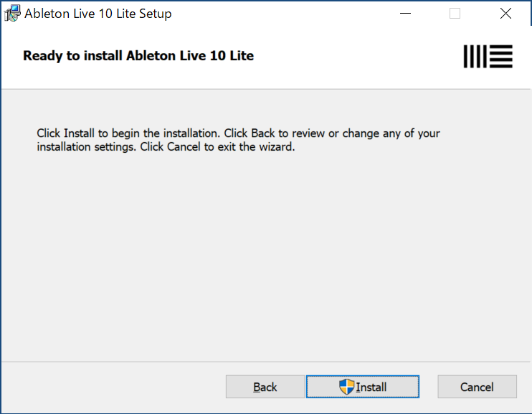The height and width of the screenshot is (414, 532).
Task: Click the Ableton logo in the header
Action: (x=488, y=57)
